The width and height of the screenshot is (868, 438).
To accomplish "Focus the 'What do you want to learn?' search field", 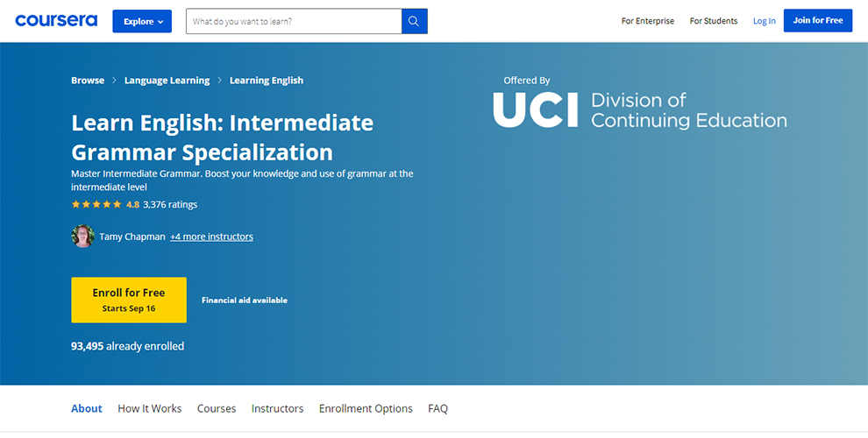I will tap(294, 21).
